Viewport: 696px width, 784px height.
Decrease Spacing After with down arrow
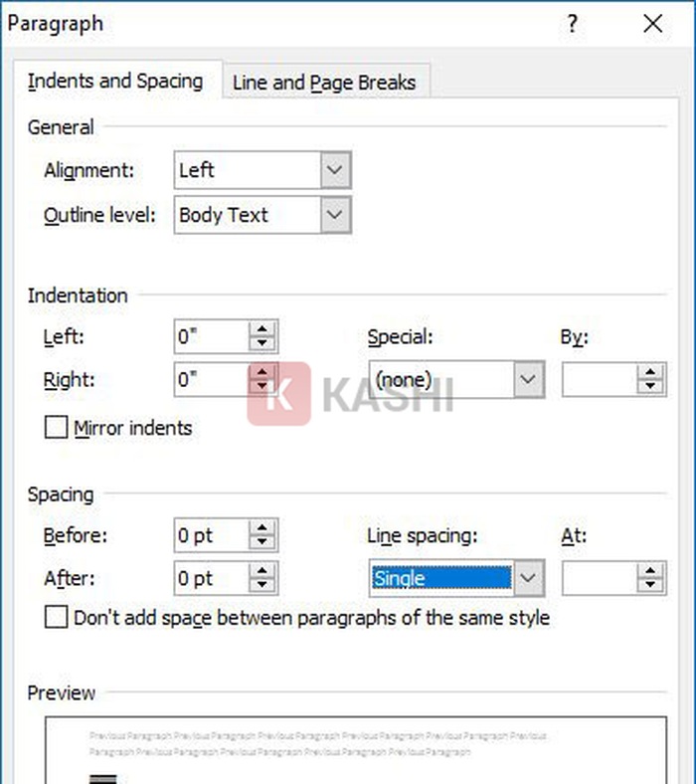click(262, 585)
